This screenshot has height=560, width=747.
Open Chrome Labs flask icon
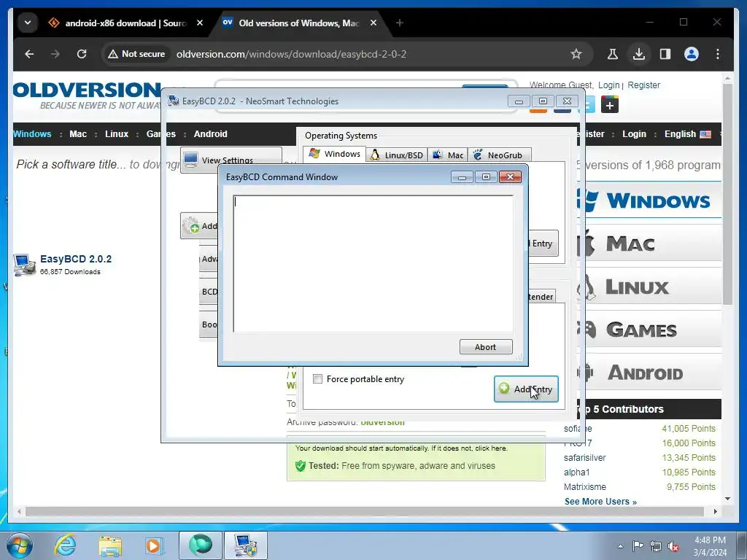(x=613, y=54)
